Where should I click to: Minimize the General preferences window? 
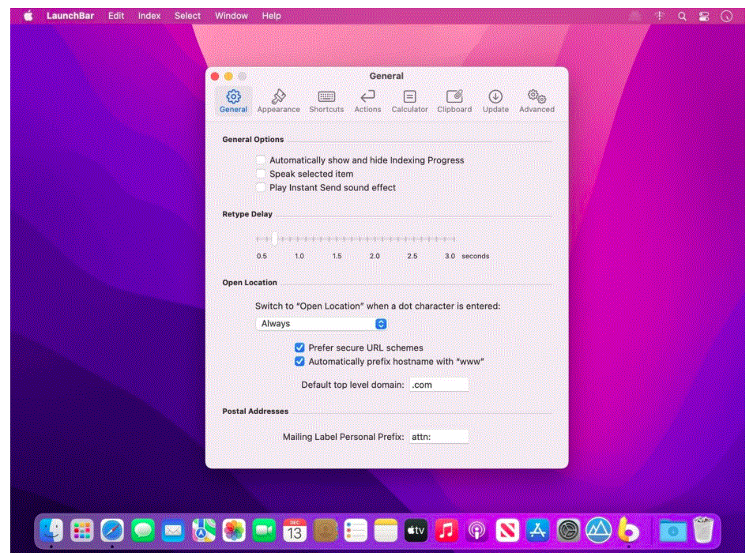tap(228, 77)
